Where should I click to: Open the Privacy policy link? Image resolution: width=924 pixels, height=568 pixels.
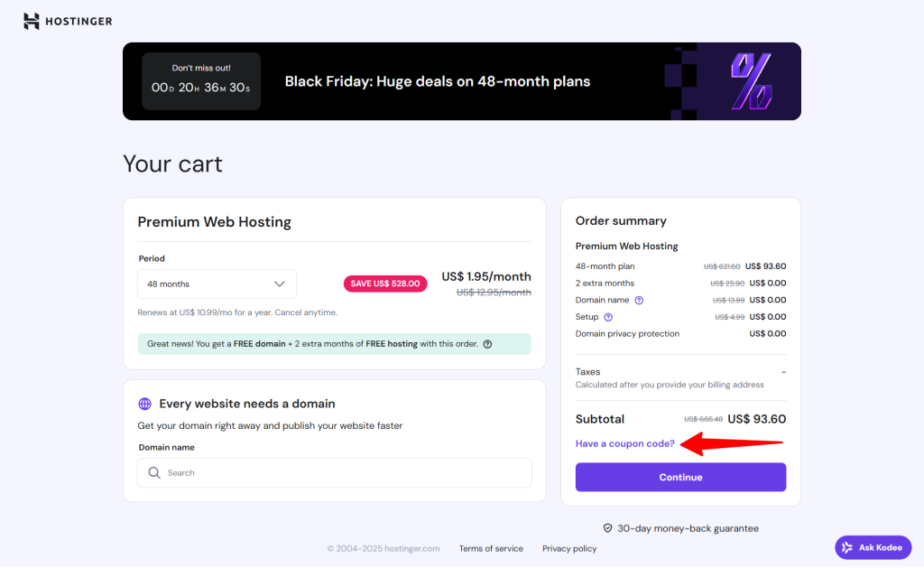tap(568, 547)
